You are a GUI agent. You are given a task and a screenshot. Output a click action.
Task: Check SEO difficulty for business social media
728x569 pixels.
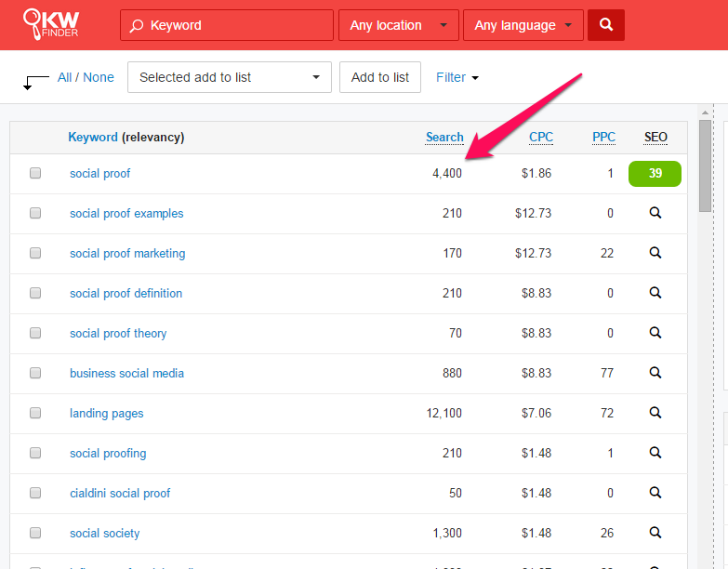click(x=655, y=373)
